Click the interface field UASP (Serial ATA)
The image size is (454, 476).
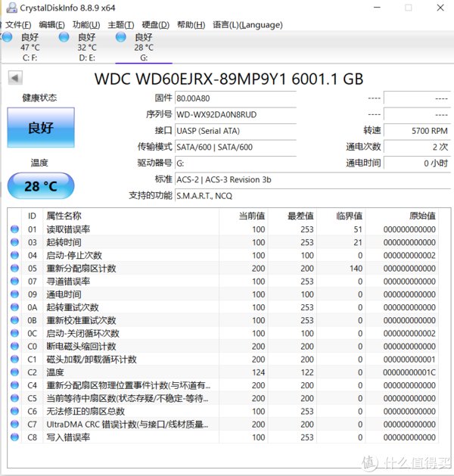tap(236, 131)
